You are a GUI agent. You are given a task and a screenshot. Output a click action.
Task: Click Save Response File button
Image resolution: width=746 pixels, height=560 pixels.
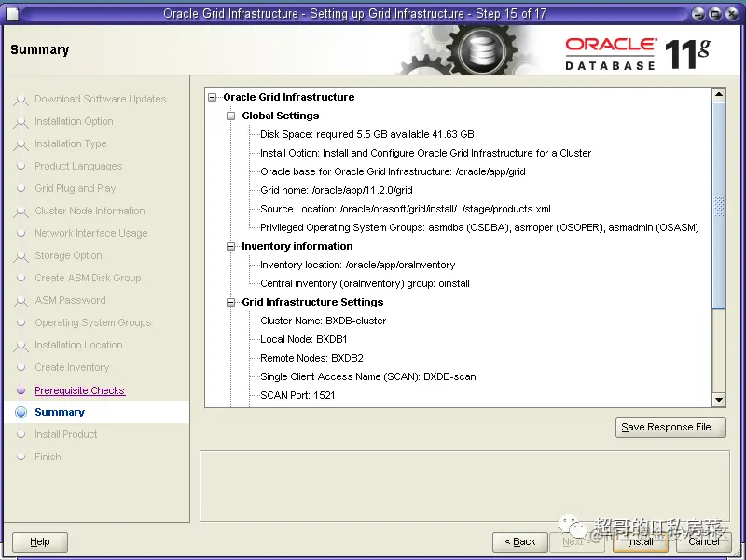click(670, 428)
